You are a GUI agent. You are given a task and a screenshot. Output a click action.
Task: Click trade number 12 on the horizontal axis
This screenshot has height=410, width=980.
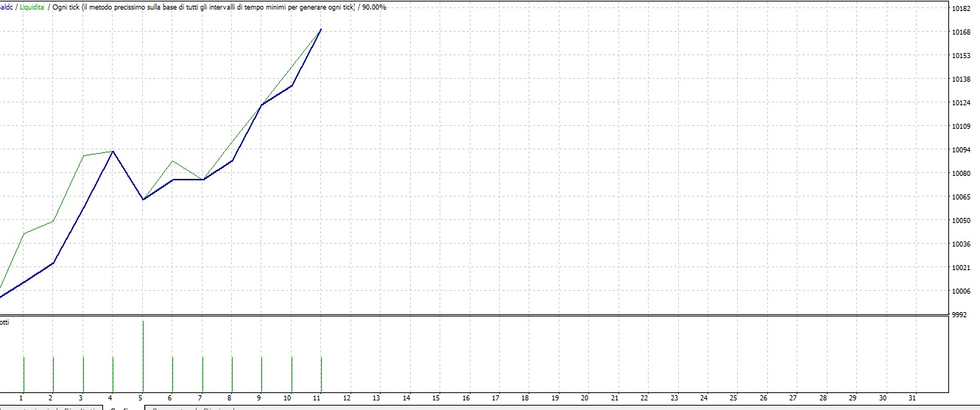347,397
